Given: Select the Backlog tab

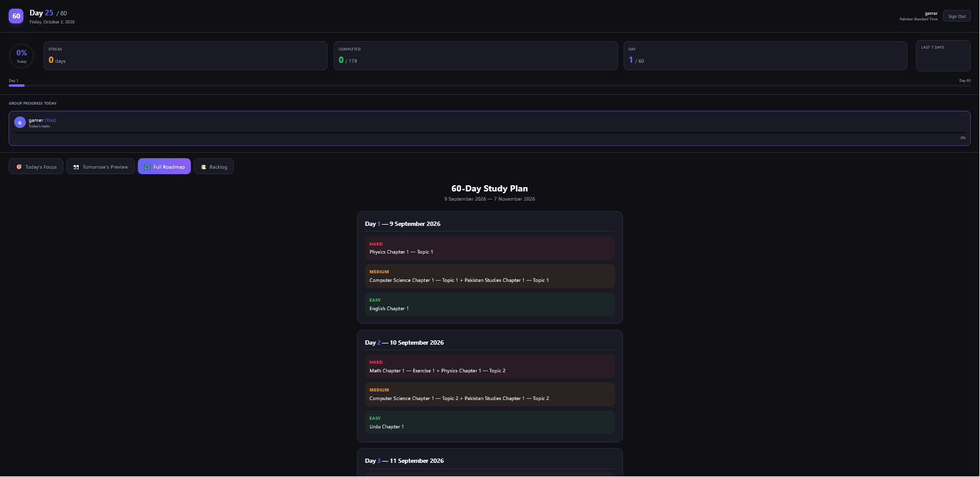Looking at the screenshot, I should tap(214, 166).
